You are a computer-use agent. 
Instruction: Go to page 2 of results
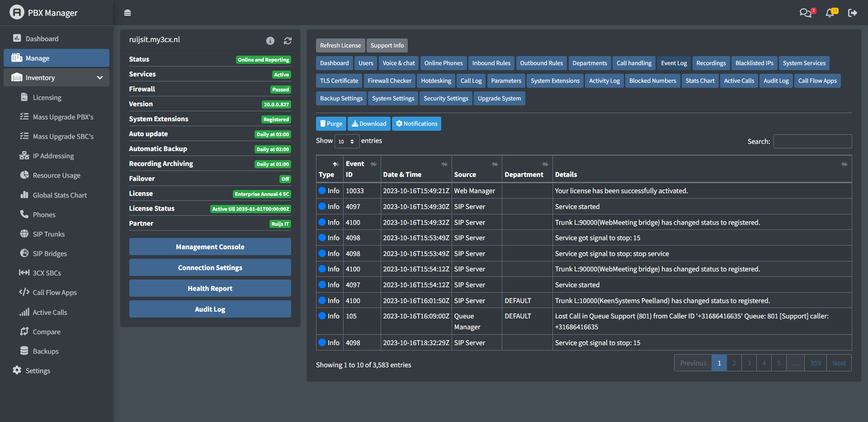734,363
